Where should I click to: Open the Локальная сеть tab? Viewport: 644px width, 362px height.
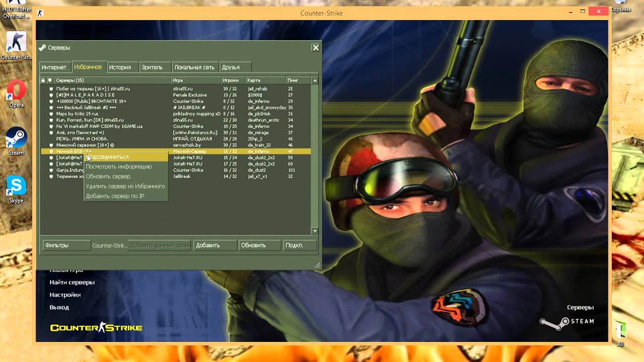click(194, 67)
